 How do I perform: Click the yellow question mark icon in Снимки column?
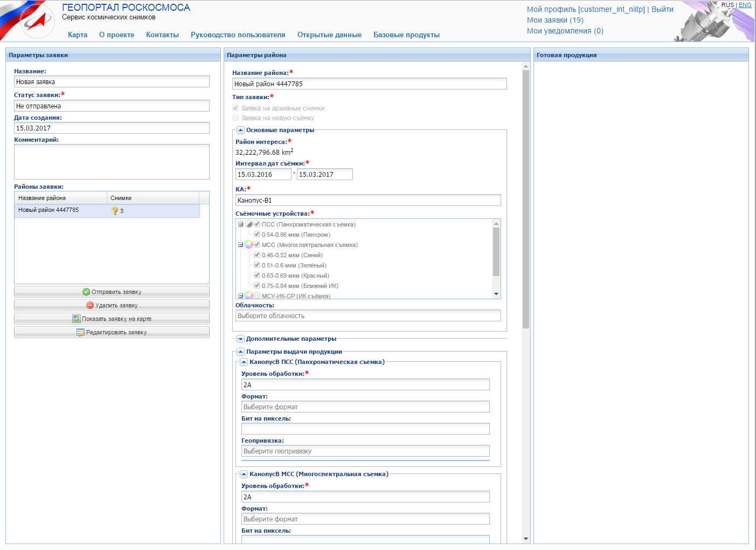(115, 211)
